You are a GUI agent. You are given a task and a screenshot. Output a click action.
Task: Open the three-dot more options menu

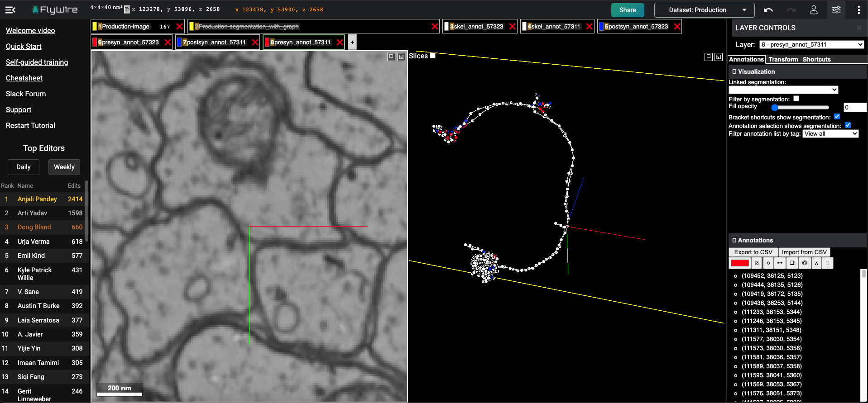point(858,10)
